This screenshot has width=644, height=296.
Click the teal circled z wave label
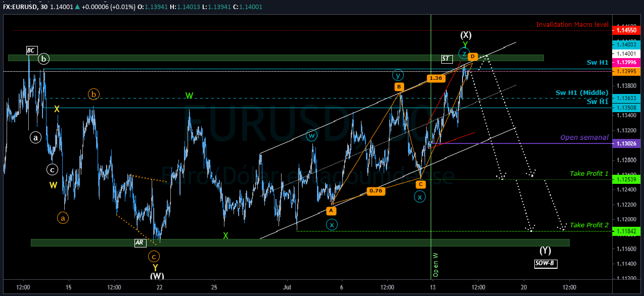click(x=464, y=54)
